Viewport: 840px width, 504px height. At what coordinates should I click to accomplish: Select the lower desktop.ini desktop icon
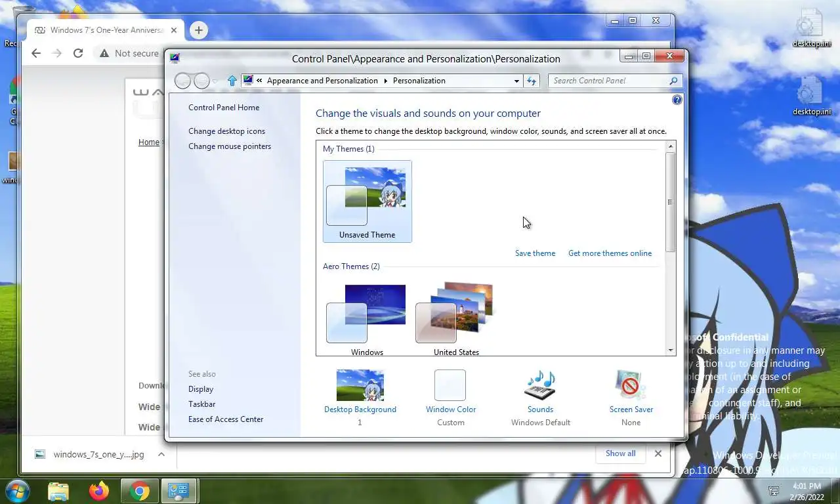[812, 96]
